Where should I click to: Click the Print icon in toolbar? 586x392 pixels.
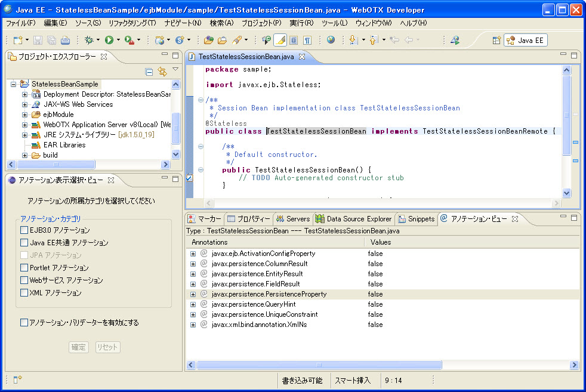(x=65, y=40)
